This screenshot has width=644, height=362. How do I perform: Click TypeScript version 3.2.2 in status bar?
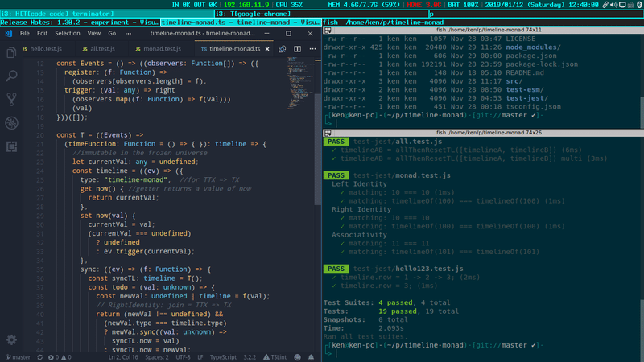[250, 357]
